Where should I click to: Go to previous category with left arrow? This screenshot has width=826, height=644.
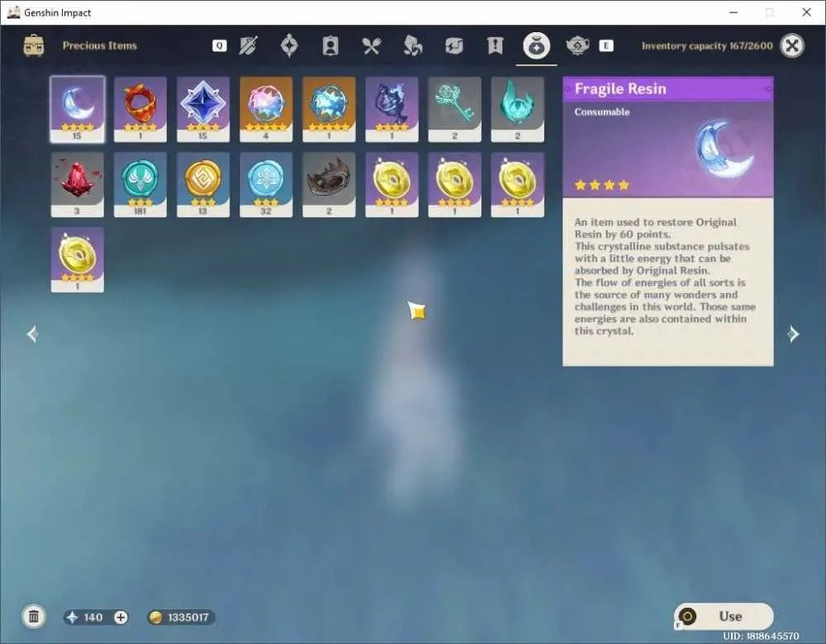[32, 334]
